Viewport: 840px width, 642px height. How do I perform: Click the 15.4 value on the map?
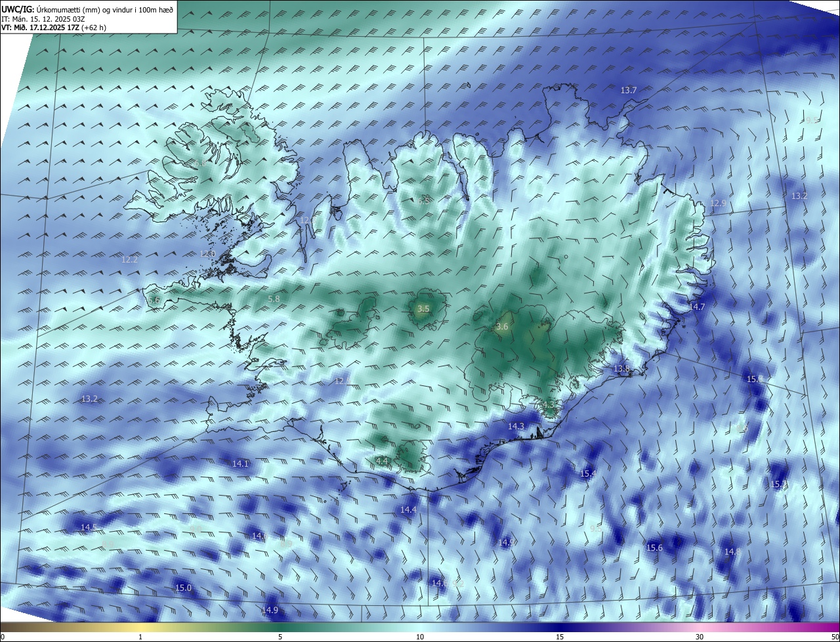pyautogui.click(x=588, y=474)
